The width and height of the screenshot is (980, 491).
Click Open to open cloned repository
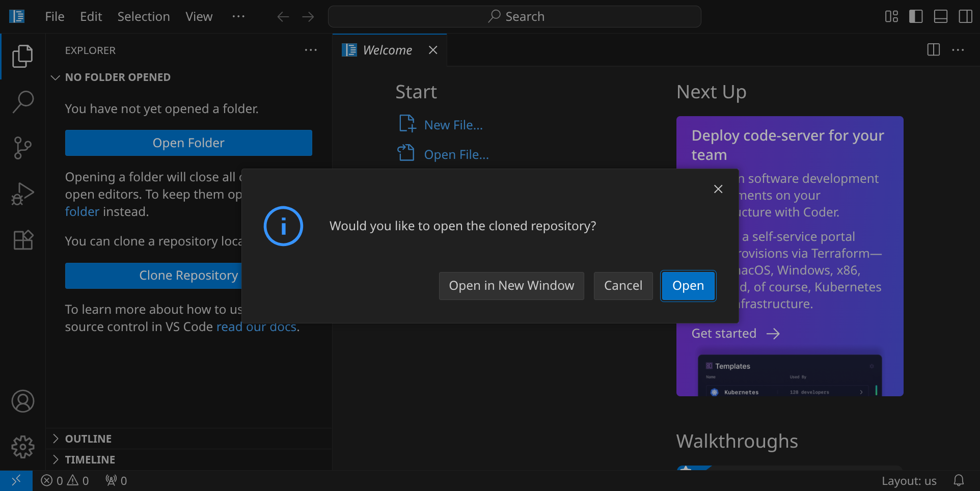(688, 286)
